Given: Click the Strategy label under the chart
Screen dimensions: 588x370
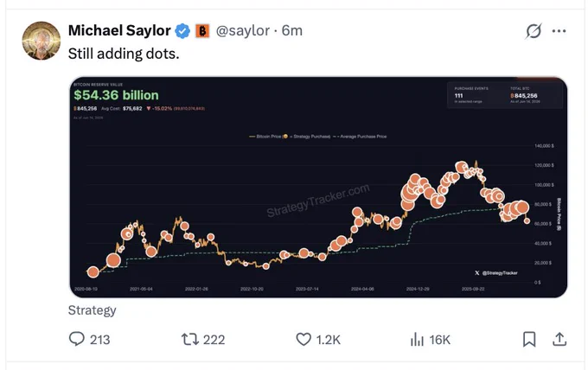Looking at the screenshot, I should click(x=93, y=310).
